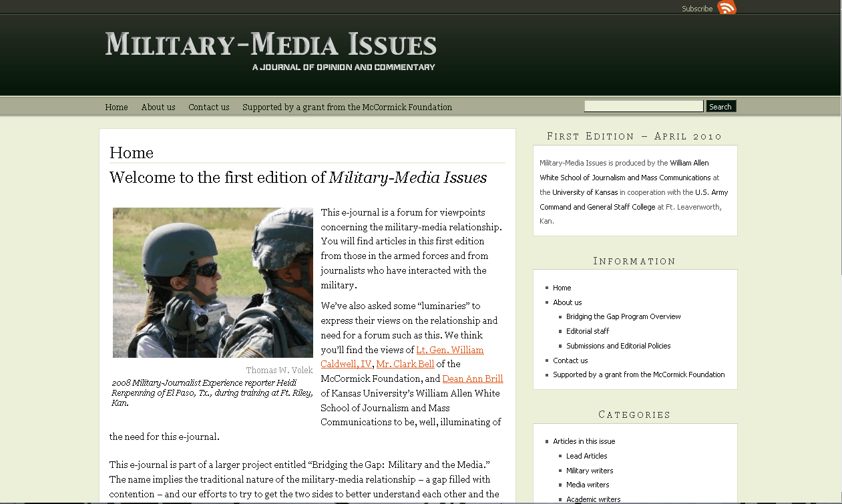This screenshot has height=504, width=842.
Task: Open the Articles in this issue category
Action: (x=584, y=441)
